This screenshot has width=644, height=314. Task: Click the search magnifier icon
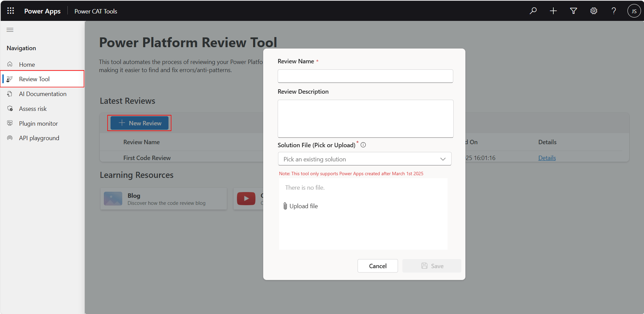[533, 11]
